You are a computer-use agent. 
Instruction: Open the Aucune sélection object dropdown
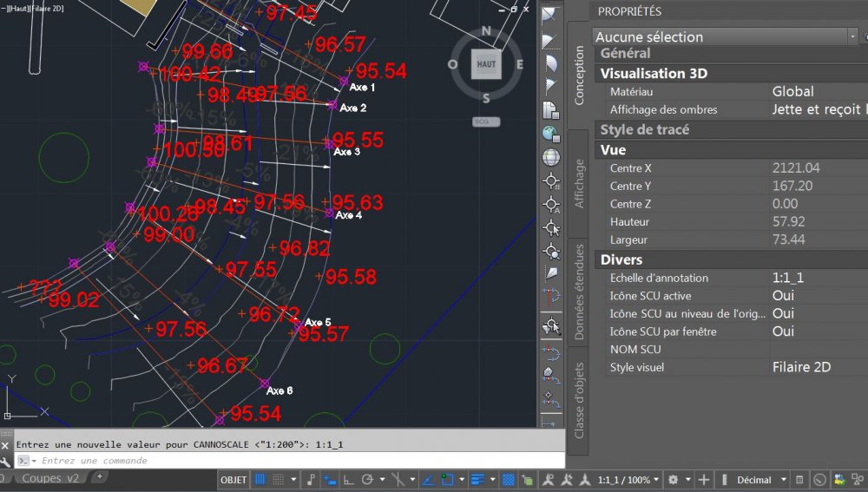(x=725, y=36)
